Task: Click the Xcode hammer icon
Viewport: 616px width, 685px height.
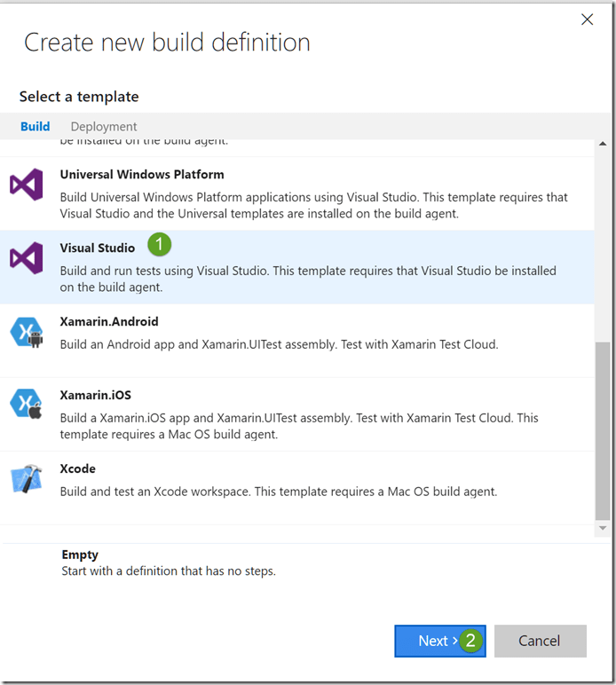Action: click(27, 479)
